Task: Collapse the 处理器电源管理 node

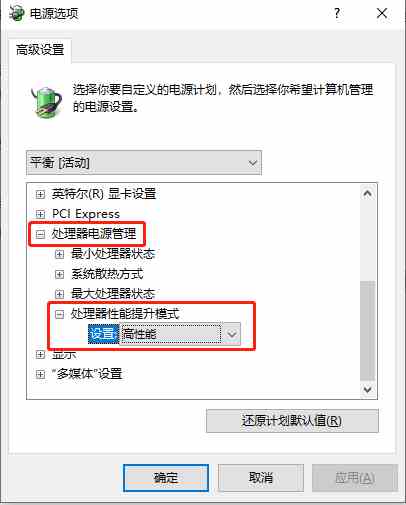Action: point(40,234)
